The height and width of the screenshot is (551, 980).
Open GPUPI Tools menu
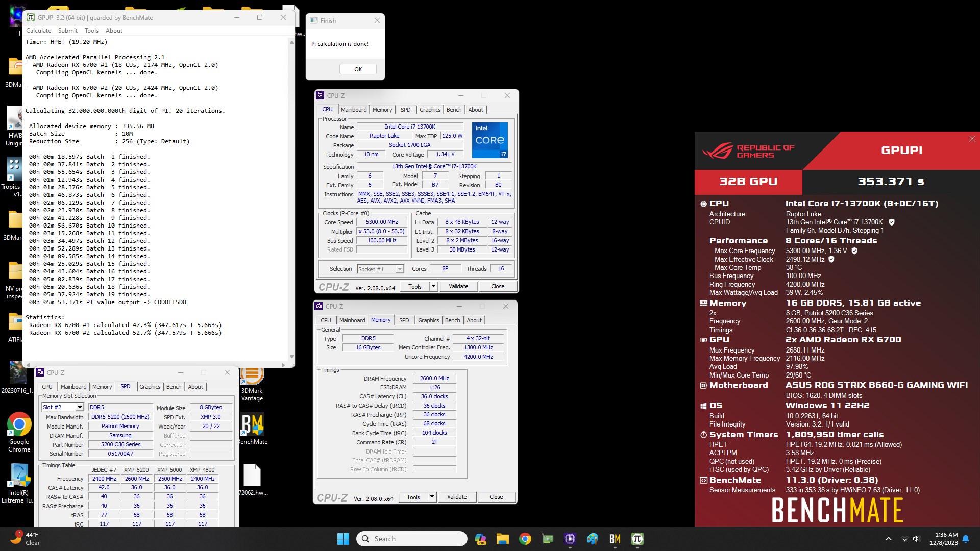click(x=91, y=31)
